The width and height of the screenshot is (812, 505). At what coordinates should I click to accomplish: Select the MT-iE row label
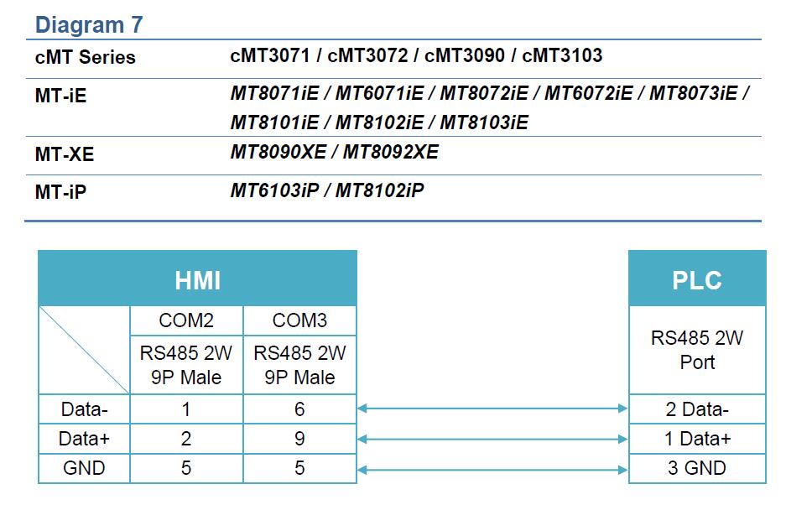pos(60,96)
